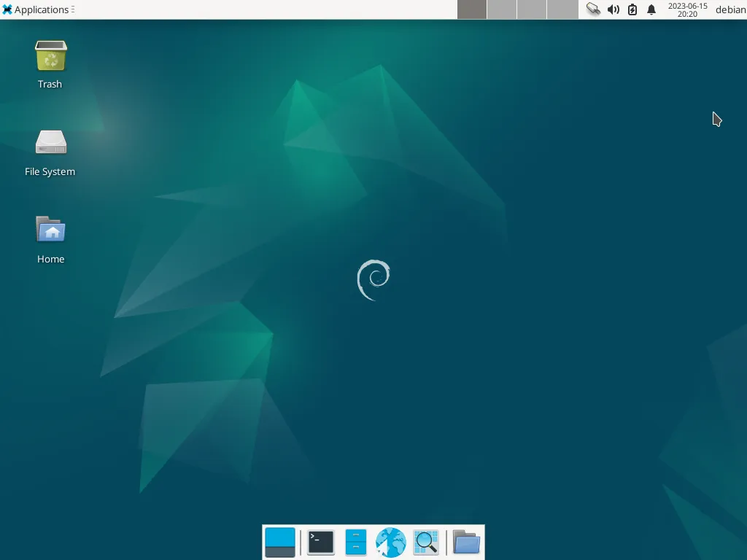Switch to the fourth workspace

click(x=562, y=9)
